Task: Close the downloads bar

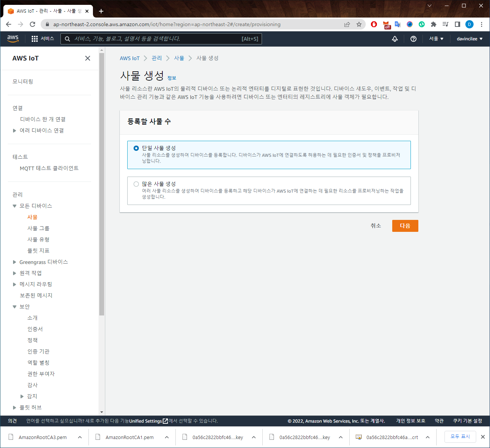Action: coord(483,437)
